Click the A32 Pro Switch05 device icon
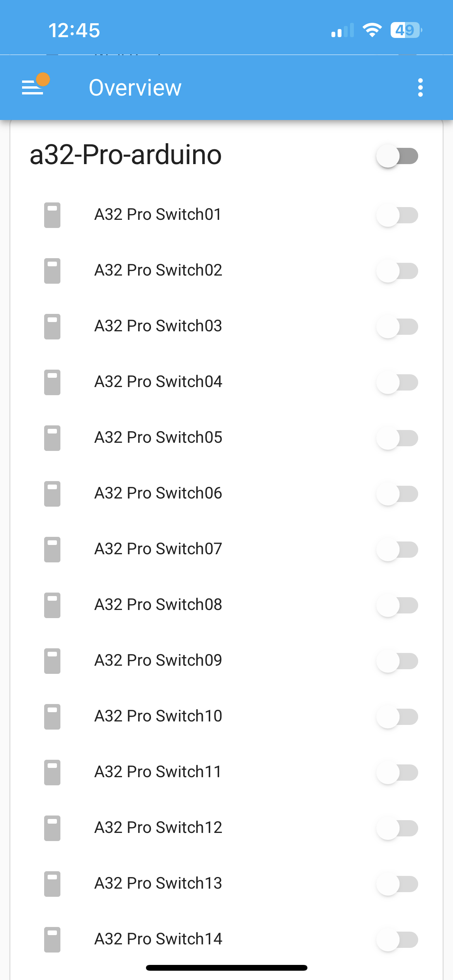 [x=52, y=438]
